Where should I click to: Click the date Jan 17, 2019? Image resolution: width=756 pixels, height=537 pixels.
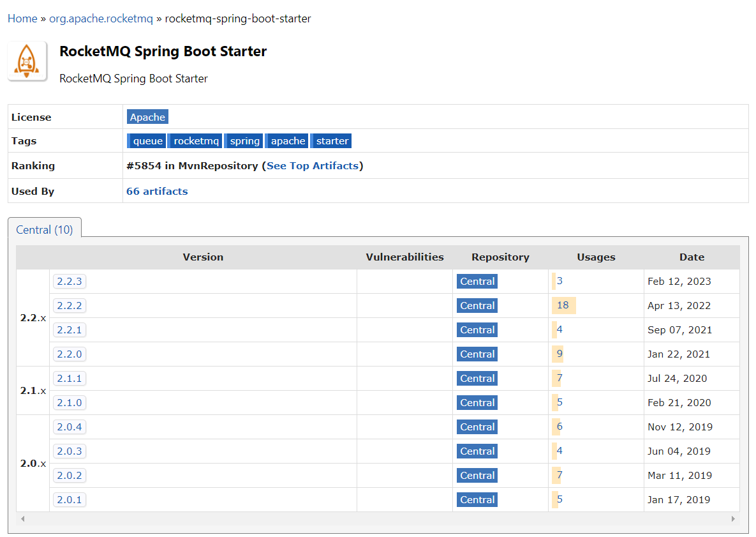click(x=678, y=500)
